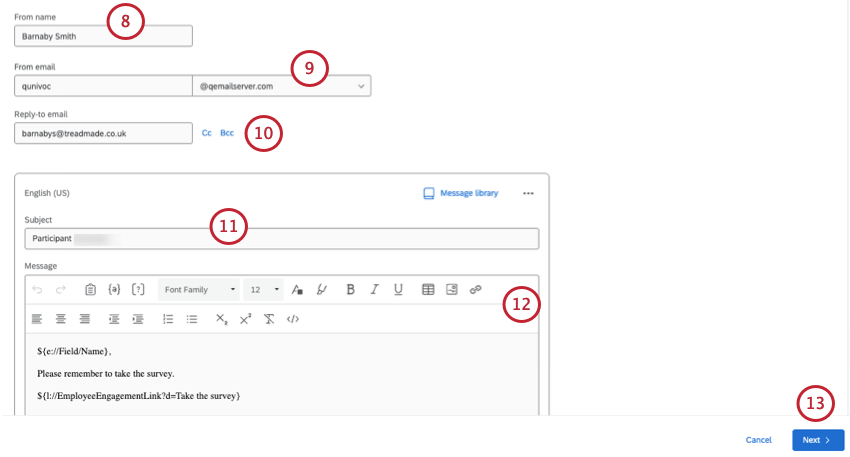Click the From name field

pos(104,36)
